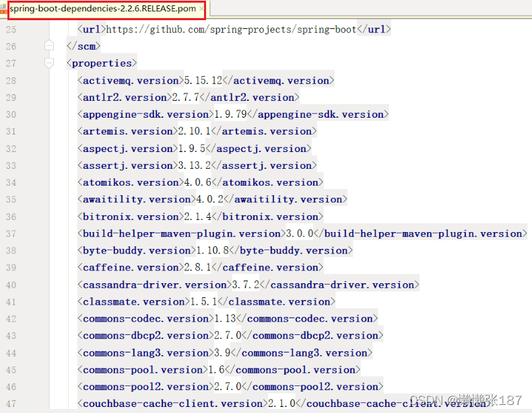
Task: Click the opening activemq.version tag
Action: click(131, 80)
